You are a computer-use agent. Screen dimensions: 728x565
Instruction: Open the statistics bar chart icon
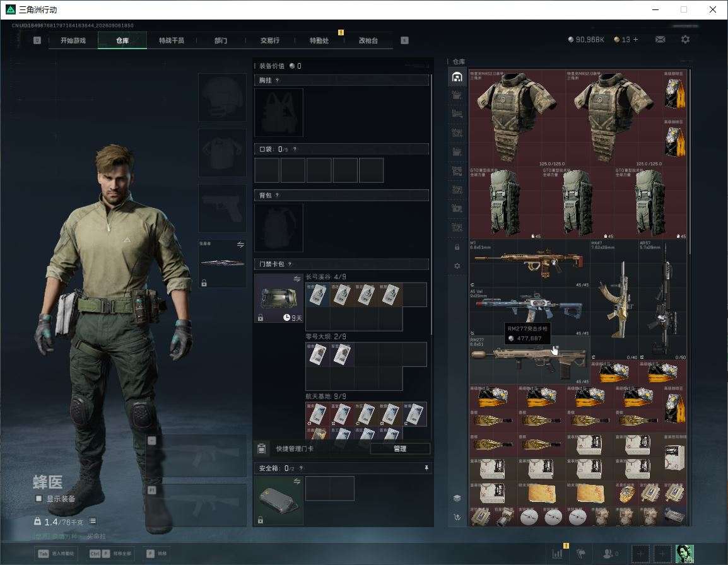(x=557, y=554)
